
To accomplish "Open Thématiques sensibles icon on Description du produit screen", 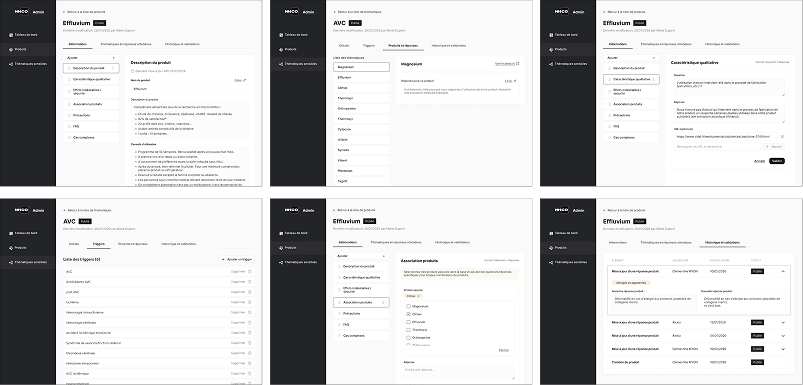I will click(10, 64).
